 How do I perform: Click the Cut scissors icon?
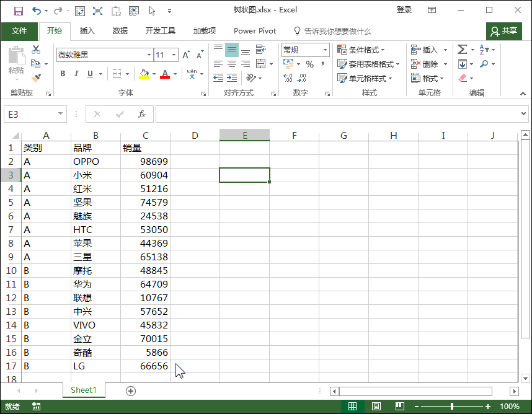35,50
